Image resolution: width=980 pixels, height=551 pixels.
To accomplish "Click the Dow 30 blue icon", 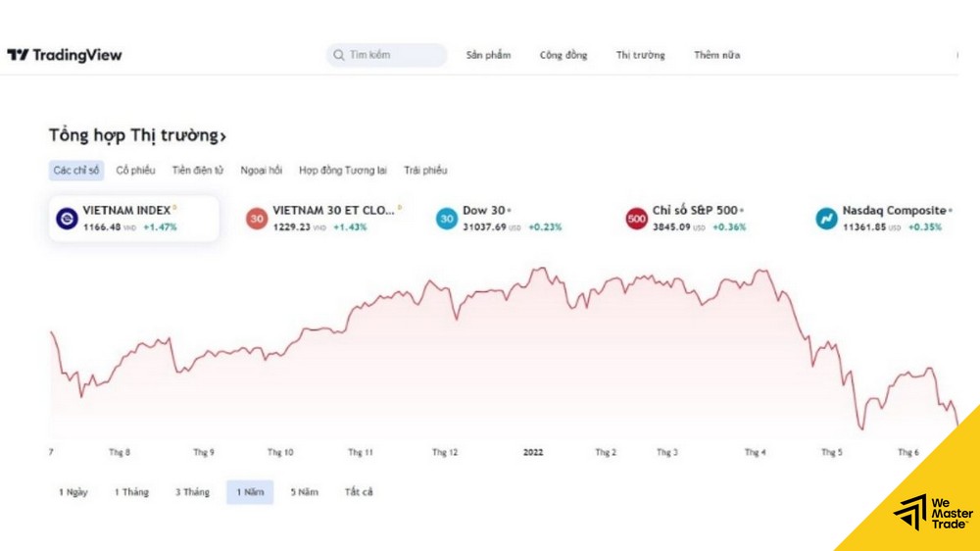I will (447, 219).
